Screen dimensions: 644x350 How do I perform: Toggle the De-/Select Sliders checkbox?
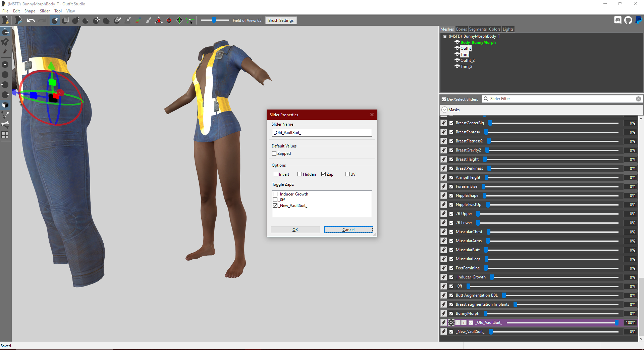coord(444,99)
